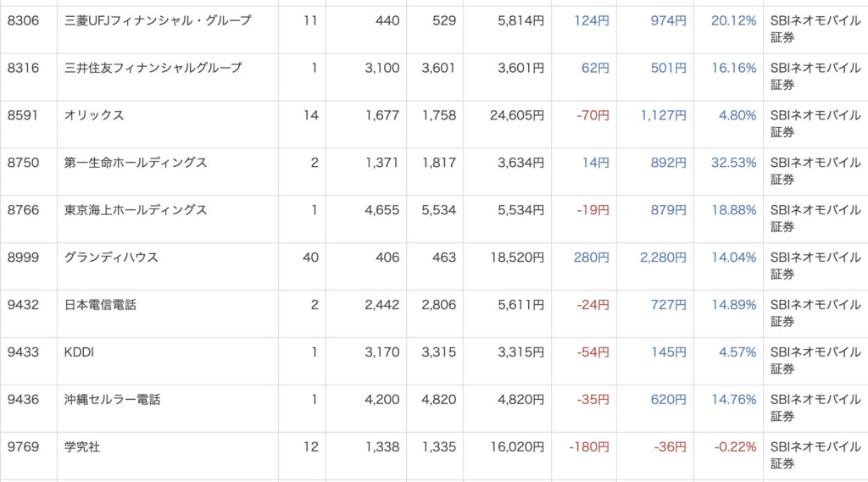Screen dimensions: 868x482
Task: Click the -70円 daily change value
Action: (593, 115)
